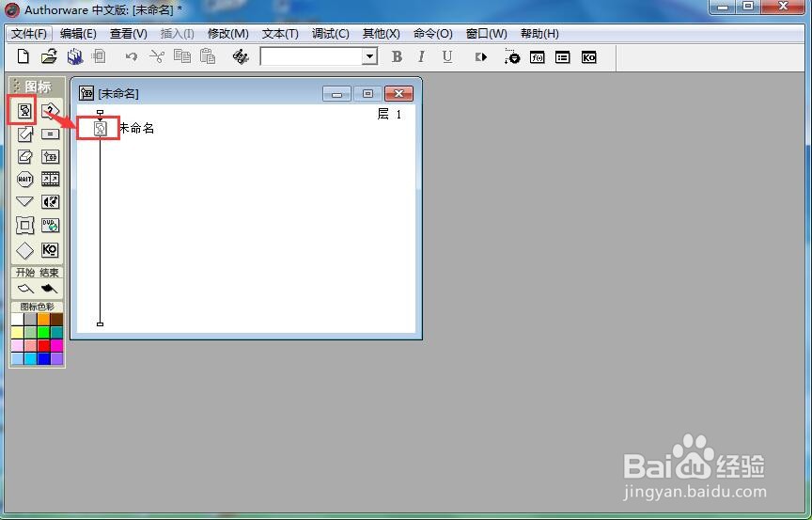Run the piece with Restart button
Image resolution: width=812 pixels, height=520 pixels.
[x=481, y=57]
